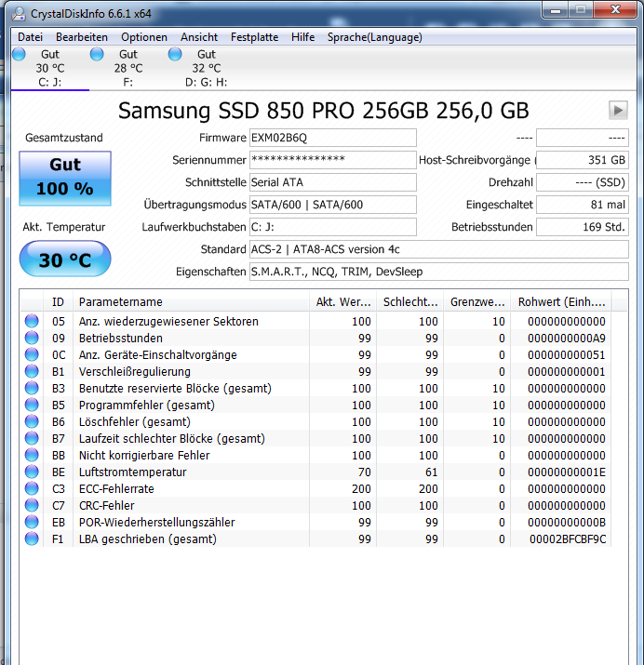The image size is (644, 665).
Task: Click raw value 00000000001E
Action: 567,472
